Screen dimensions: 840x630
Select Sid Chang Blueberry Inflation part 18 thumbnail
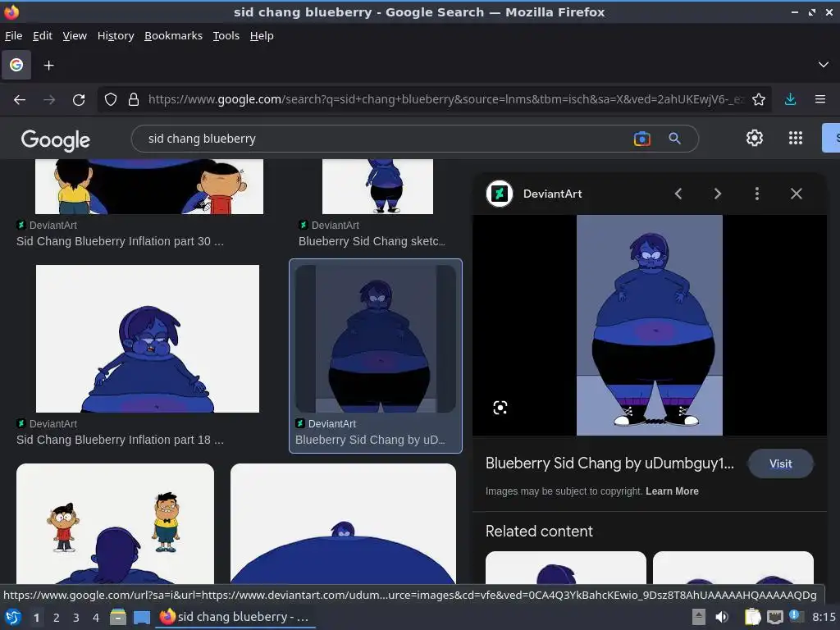tap(148, 339)
